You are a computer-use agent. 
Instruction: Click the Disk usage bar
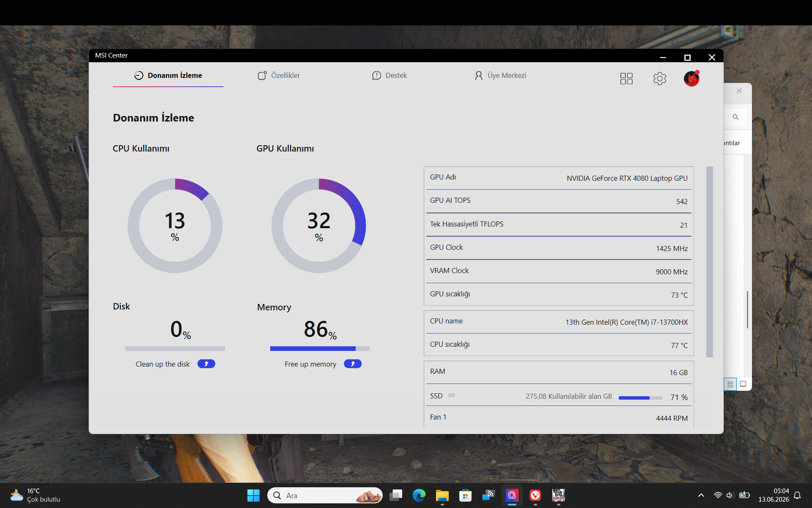click(x=175, y=348)
